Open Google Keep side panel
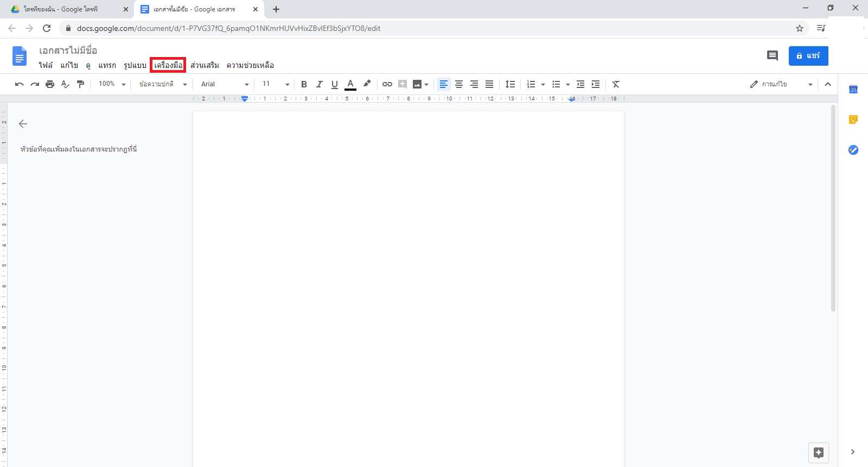This screenshot has width=868, height=467. (x=853, y=119)
